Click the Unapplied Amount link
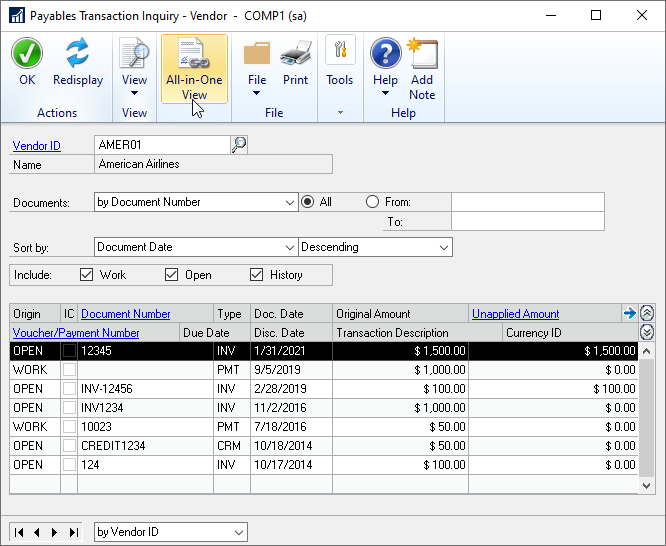The width and height of the screenshot is (666, 546). 516,314
